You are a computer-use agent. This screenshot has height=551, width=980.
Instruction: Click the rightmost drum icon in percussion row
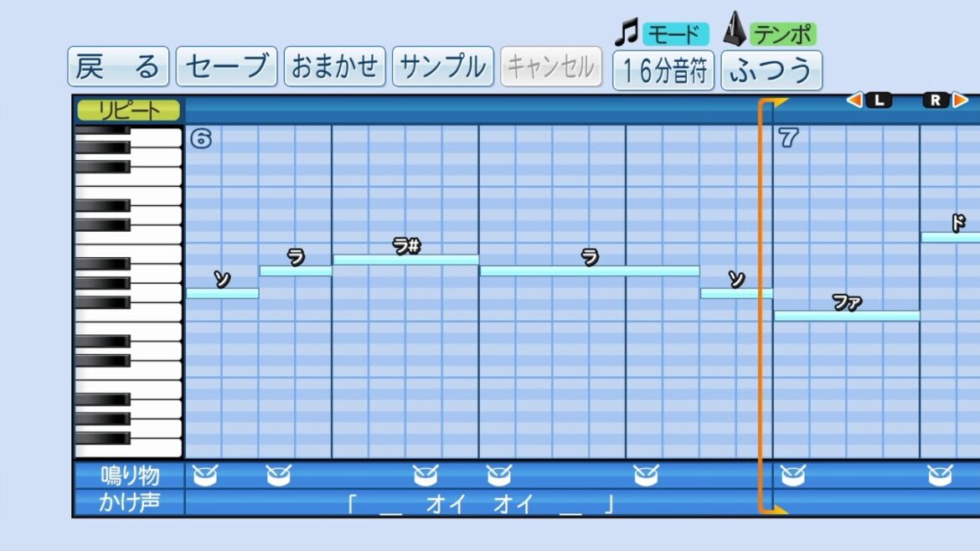(940, 476)
